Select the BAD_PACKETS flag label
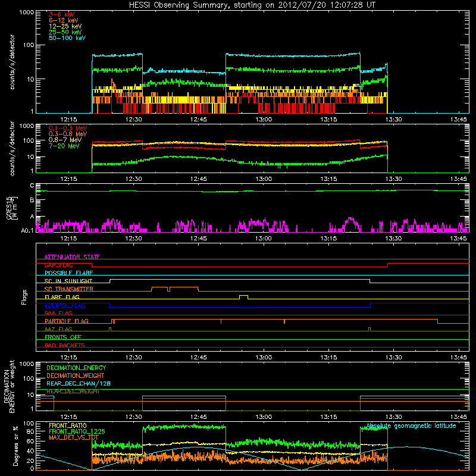476x476 pixels. [65, 345]
